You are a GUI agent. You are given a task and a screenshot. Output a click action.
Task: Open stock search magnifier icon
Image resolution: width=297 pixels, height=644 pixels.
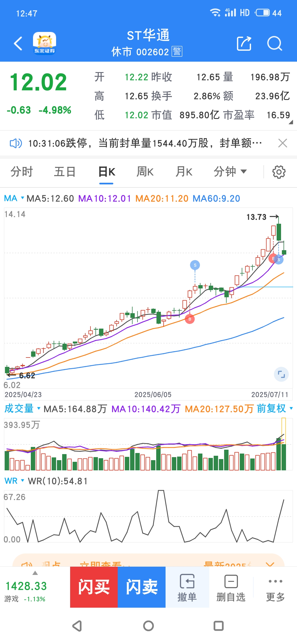click(x=274, y=43)
